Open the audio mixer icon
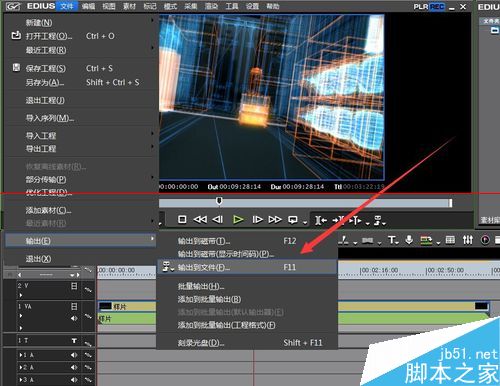Viewport: 500px width, 386px height. 468,240
